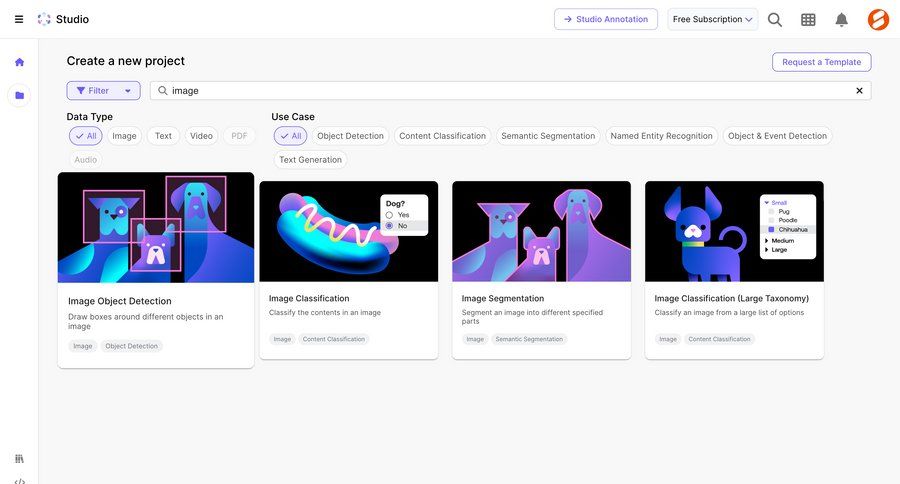Open the notifications bell
Screen dimensions: 900x484
click(x=842, y=19)
